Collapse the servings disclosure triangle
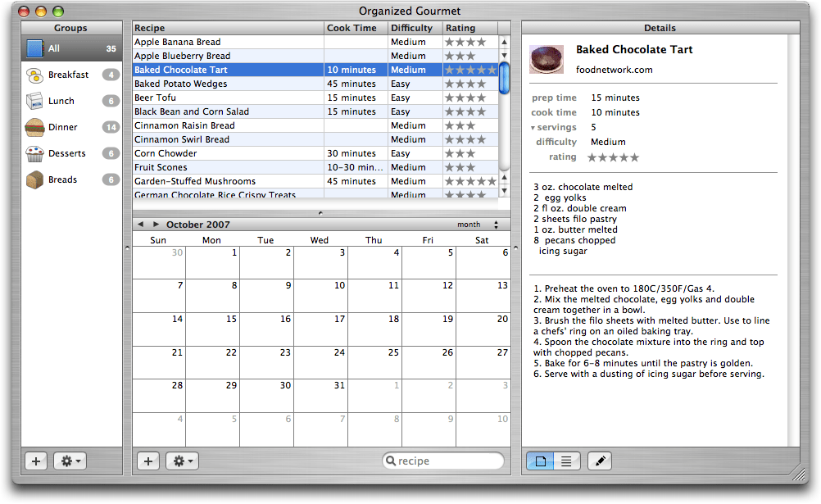Image resolution: width=821 pixels, height=504 pixels. (x=533, y=128)
